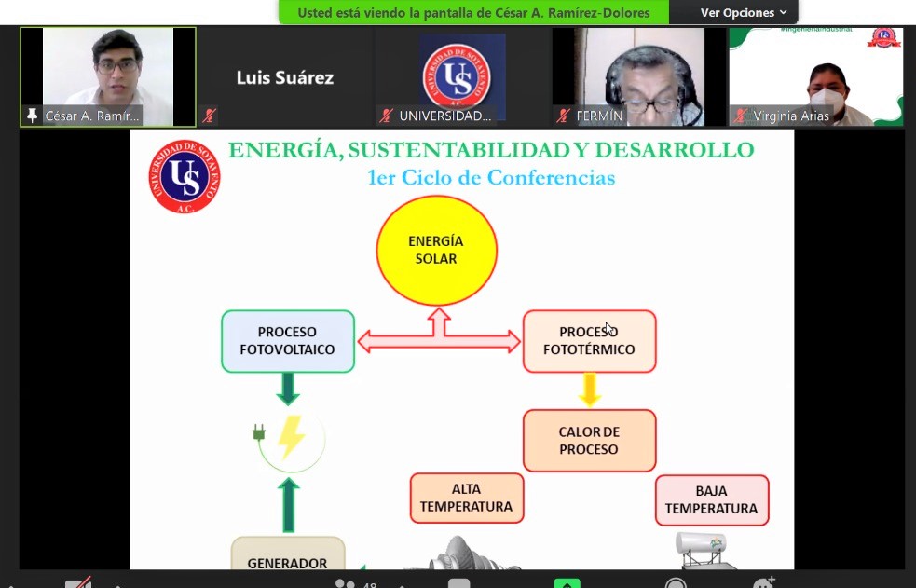Image resolution: width=916 pixels, height=588 pixels.
Task: Toggle the video camera icon in toolbar
Action: [x=78, y=582]
